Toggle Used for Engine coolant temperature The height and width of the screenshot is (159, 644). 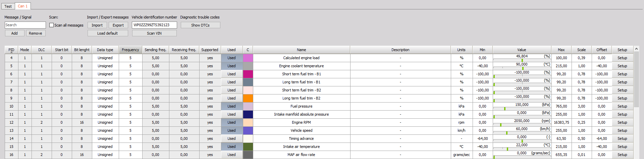pyautogui.click(x=231, y=66)
